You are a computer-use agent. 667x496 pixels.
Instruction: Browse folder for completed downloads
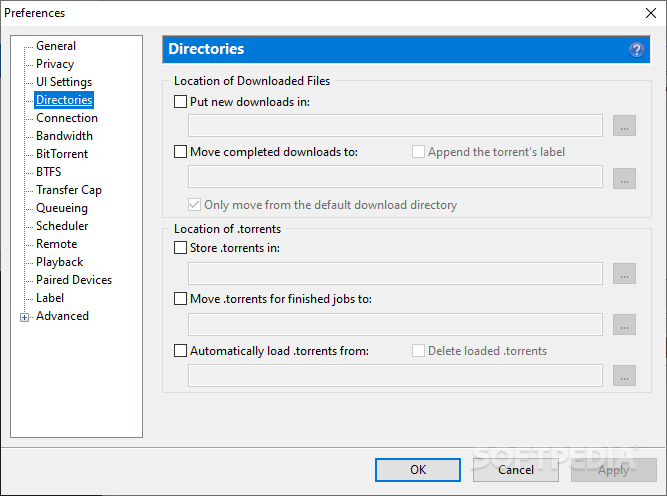pos(624,178)
